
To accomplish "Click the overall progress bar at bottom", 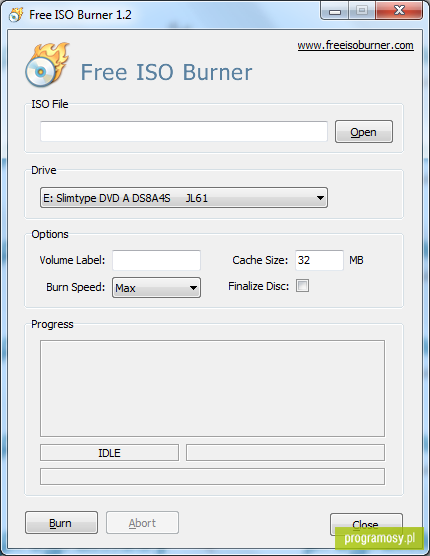I will pos(212,477).
